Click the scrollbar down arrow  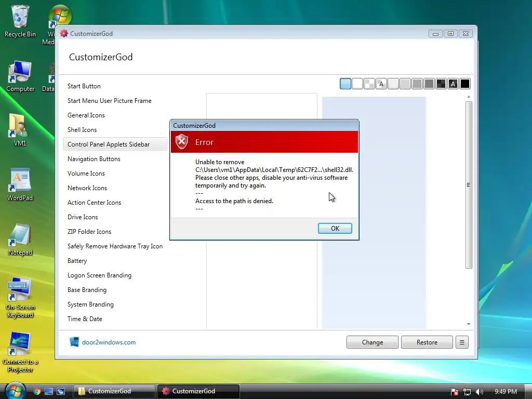tap(469, 324)
